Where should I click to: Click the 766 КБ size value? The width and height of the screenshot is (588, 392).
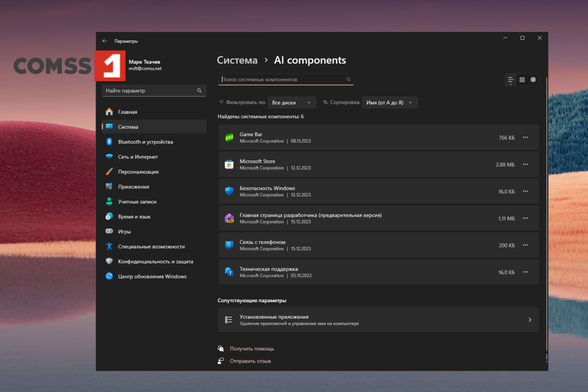(x=507, y=138)
